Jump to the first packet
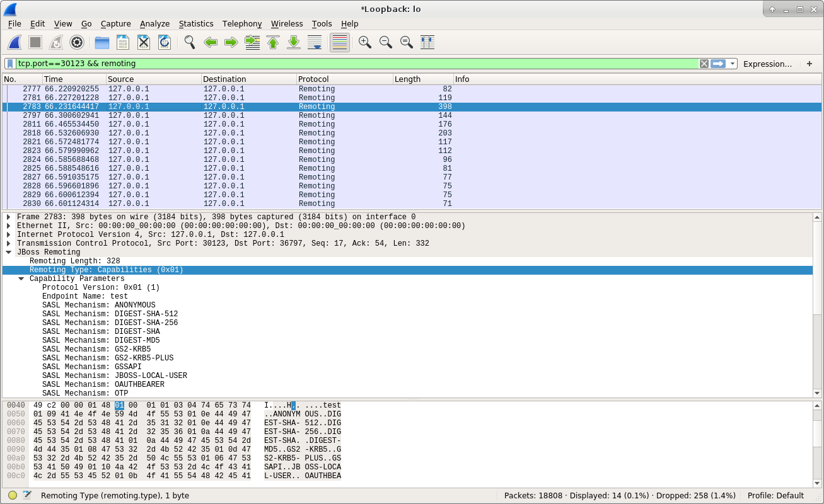Viewport: 824px width, 504px height. 273,42
